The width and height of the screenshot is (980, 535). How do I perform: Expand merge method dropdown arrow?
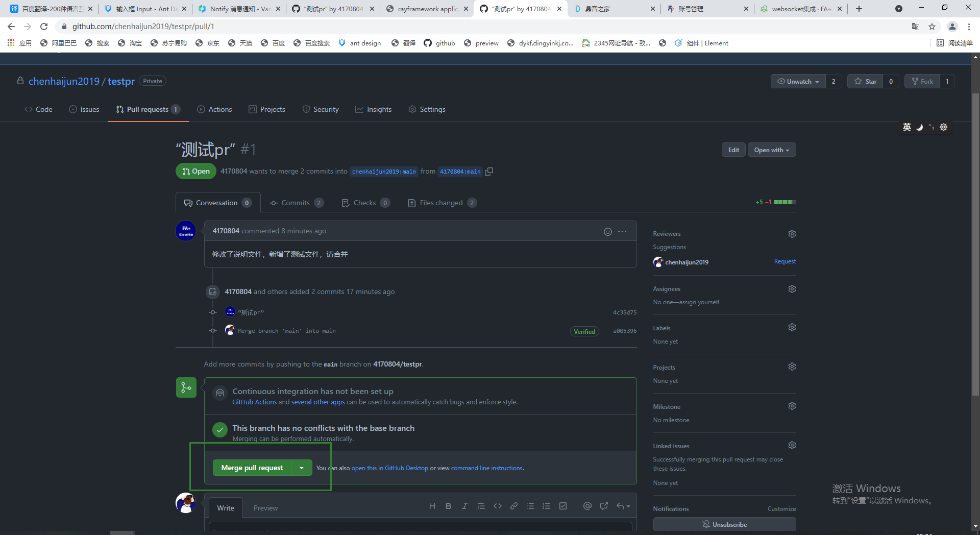click(302, 468)
